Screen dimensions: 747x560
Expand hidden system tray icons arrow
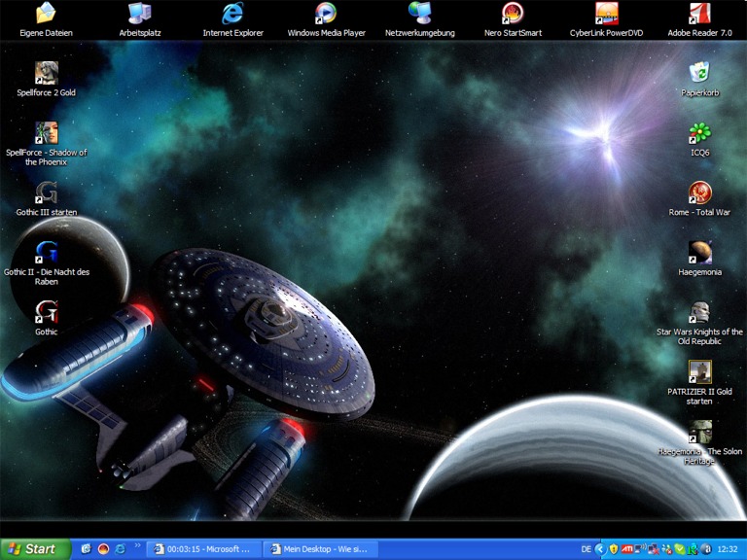600,549
